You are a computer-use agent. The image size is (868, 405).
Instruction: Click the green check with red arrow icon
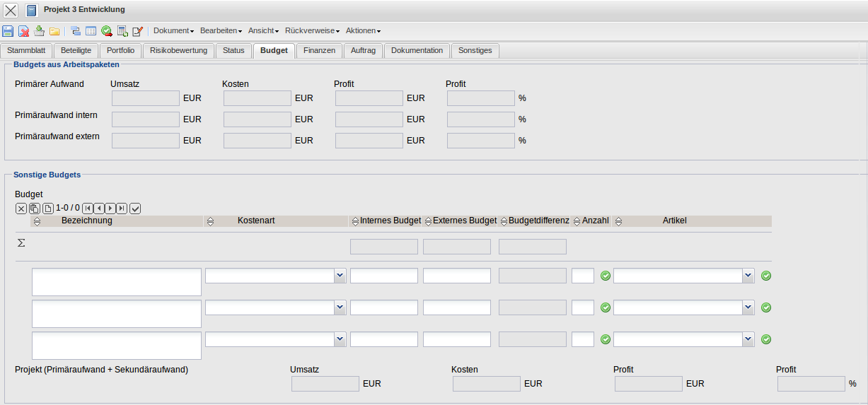pyautogui.click(x=107, y=31)
